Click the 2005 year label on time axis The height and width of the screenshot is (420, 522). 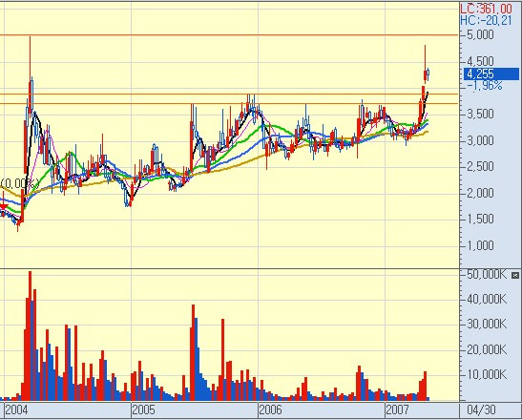point(143,409)
